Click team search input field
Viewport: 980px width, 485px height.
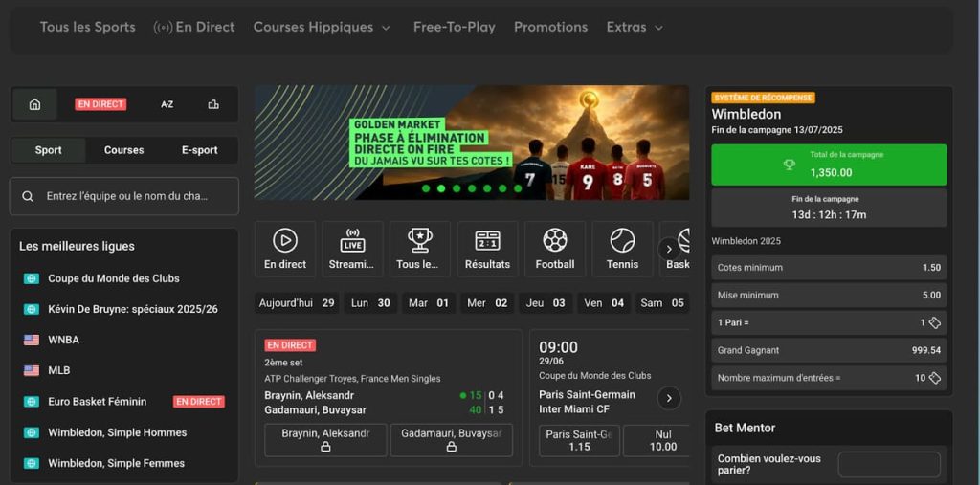pyautogui.click(x=124, y=196)
